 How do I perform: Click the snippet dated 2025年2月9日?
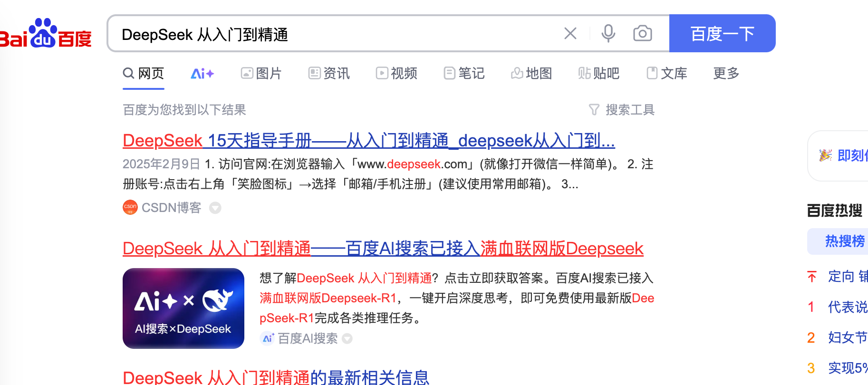coord(388,174)
